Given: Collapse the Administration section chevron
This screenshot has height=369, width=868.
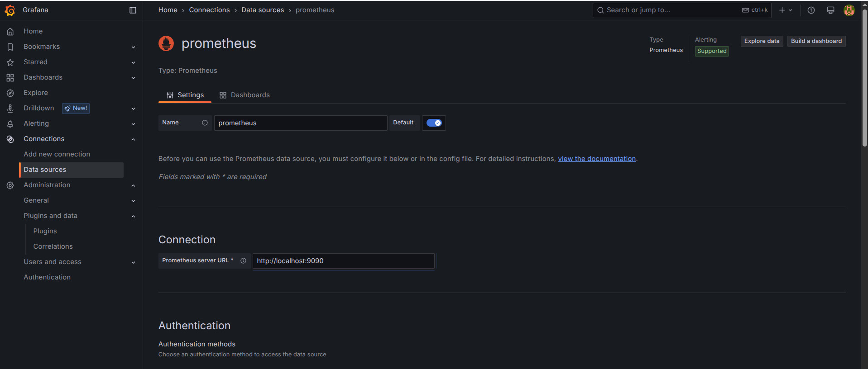Looking at the screenshot, I should (x=133, y=185).
